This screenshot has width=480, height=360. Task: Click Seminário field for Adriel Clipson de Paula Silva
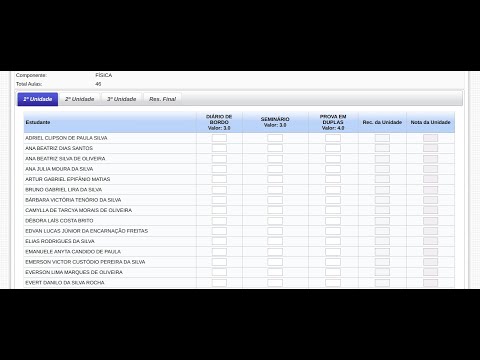[275, 138]
